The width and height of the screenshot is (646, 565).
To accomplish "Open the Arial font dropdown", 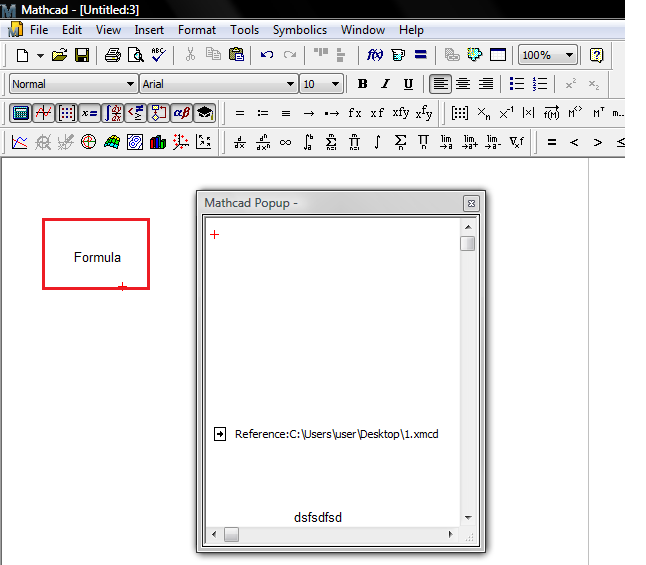I will click(x=290, y=84).
